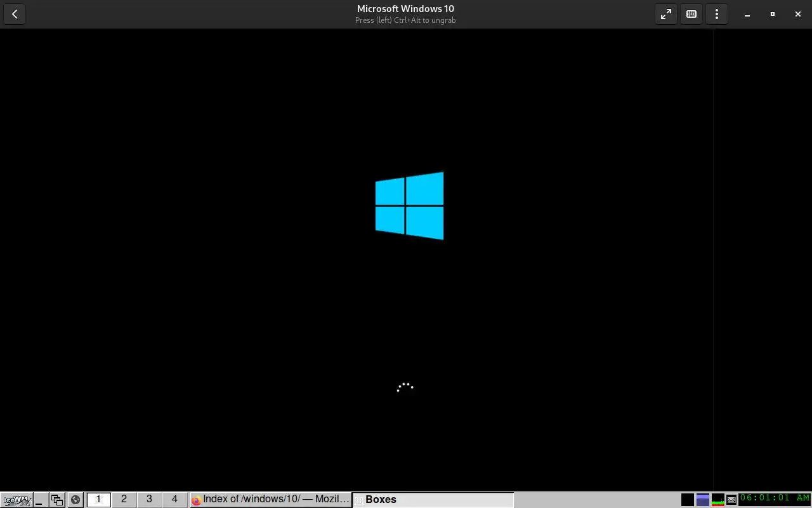812x508 pixels.
Task: Click 'Microsoft Windows 10' window title
Action: coord(405,9)
